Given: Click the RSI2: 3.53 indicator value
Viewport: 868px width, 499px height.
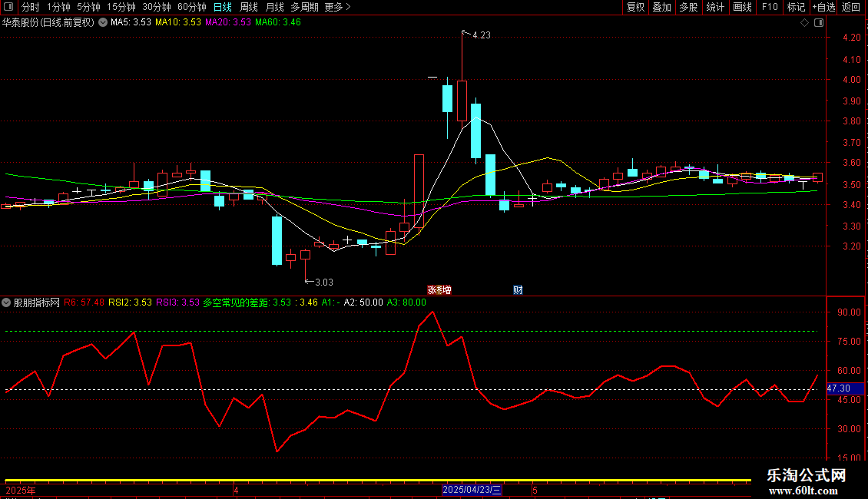Looking at the screenshot, I should click(x=130, y=302).
